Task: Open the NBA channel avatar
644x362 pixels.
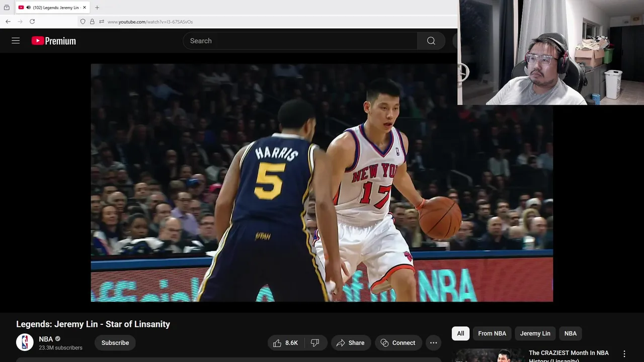Action: (x=25, y=342)
